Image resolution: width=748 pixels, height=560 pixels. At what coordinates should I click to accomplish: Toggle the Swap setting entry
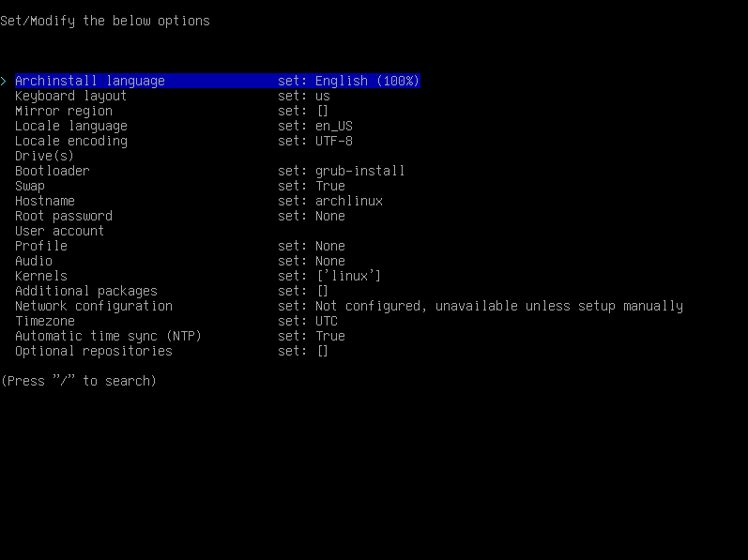coord(180,186)
